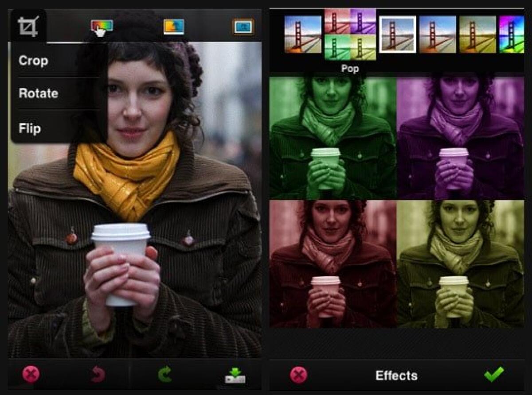Pick the warm-toned bridge thumbnail after the white-bordered one
This screenshot has height=395, width=532.
click(437, 34)
